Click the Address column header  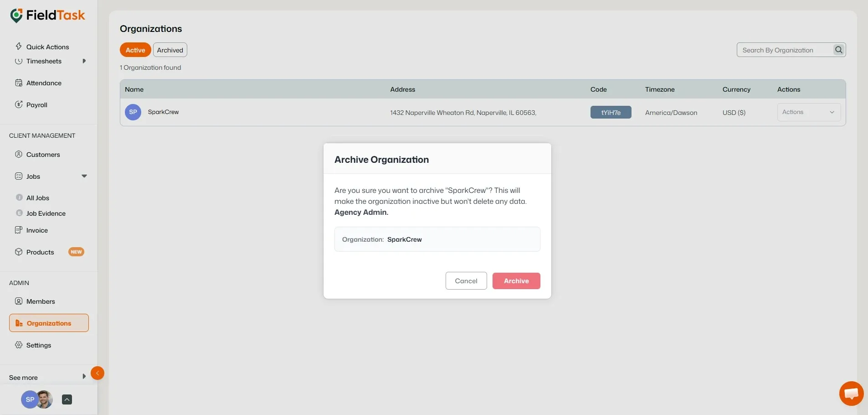point(402,89)
